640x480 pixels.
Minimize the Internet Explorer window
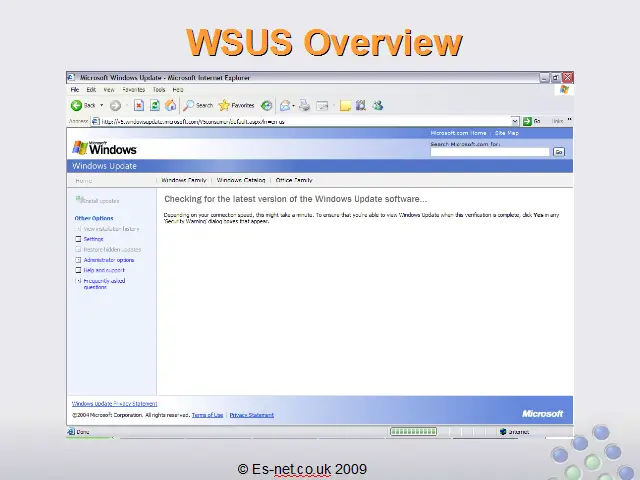pyautogui.click(x=544, y=78)
